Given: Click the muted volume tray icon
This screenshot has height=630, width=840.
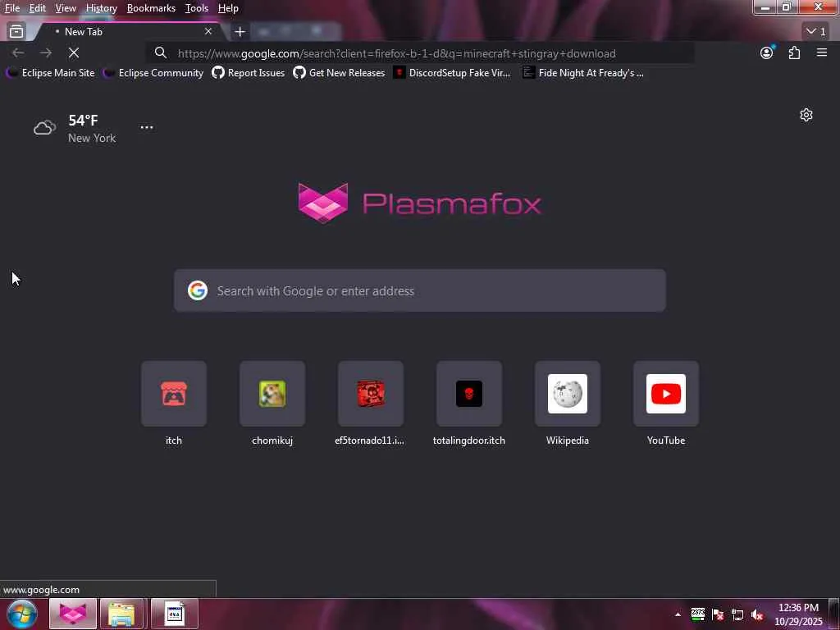Looking at the screenshot, I should 757,614.
